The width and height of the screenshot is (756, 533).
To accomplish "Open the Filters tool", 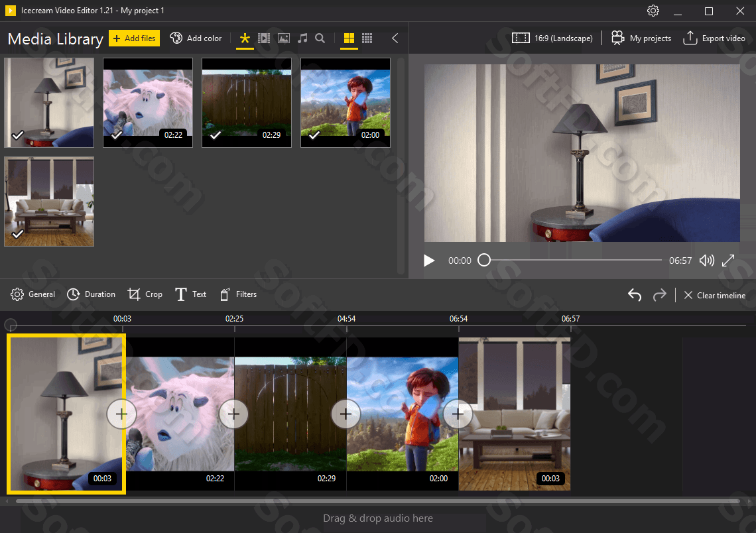I will (238, 294).
